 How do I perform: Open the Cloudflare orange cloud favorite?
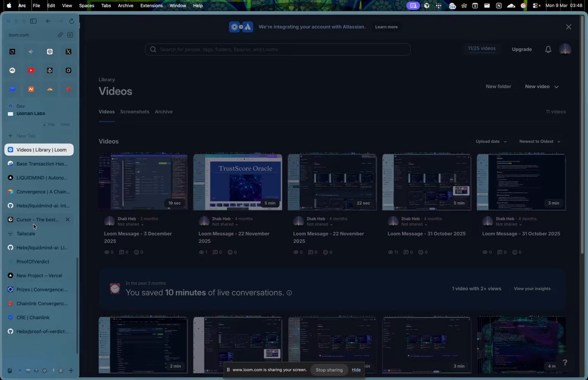click(50, 89)
